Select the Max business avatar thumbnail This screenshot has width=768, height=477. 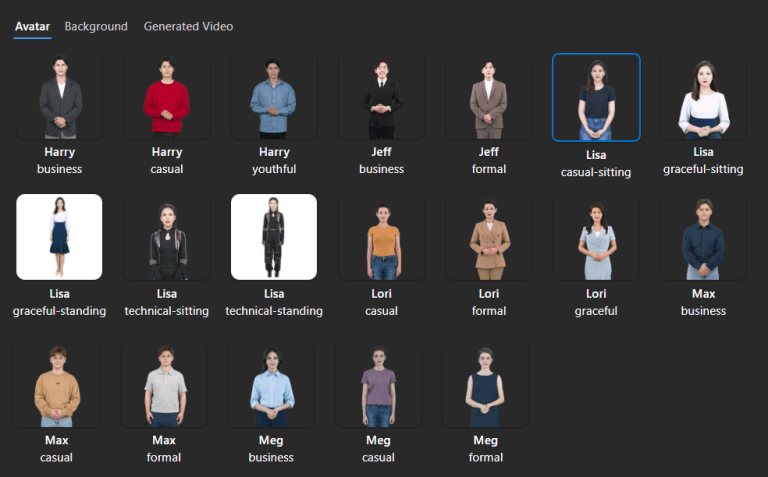click(x=703, y=237)
